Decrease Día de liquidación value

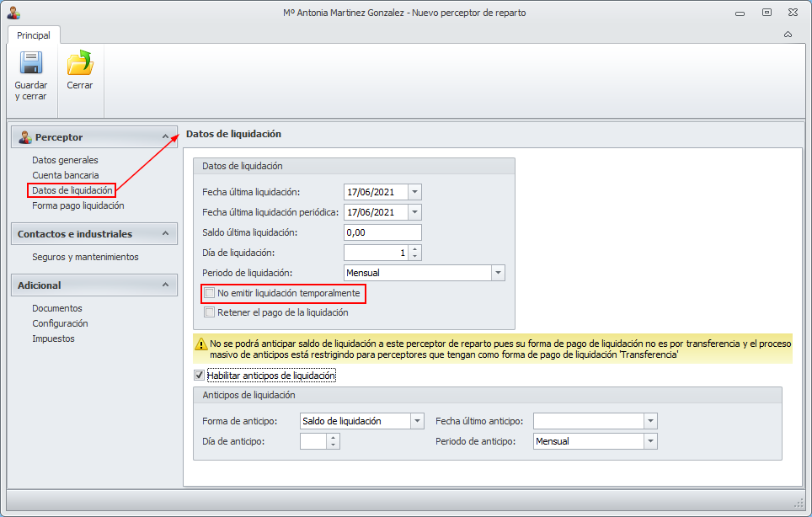[x=414, y=256]
